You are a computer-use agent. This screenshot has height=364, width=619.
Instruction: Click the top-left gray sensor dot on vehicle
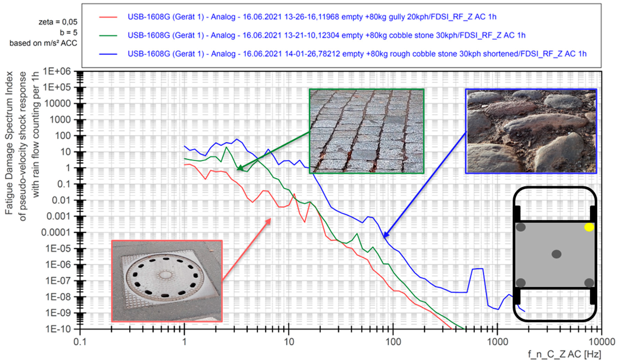coord(520,227)
